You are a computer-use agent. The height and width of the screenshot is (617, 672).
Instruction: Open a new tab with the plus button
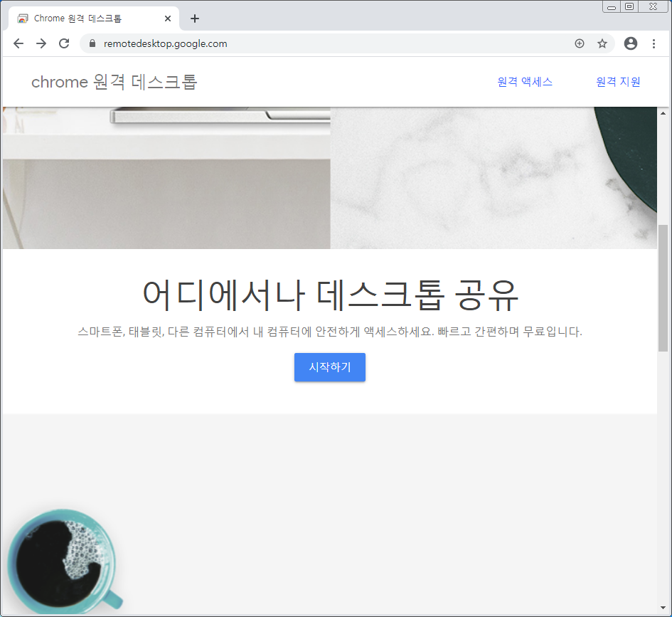(195, 19)
